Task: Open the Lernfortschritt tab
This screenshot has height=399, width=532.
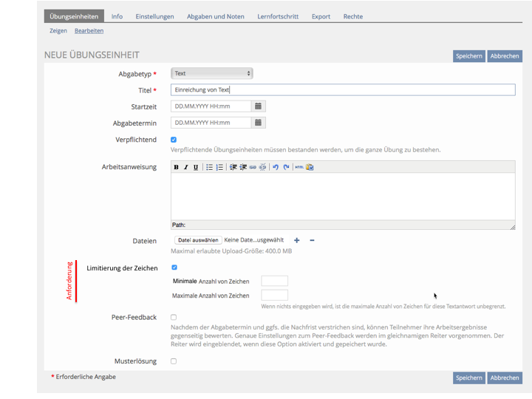Action: 279,16
